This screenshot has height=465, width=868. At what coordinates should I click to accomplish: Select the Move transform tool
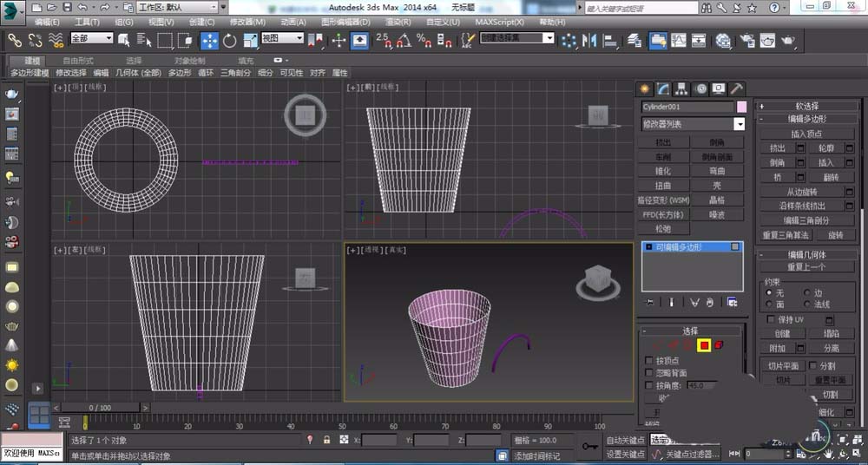[x=210, y=40]
